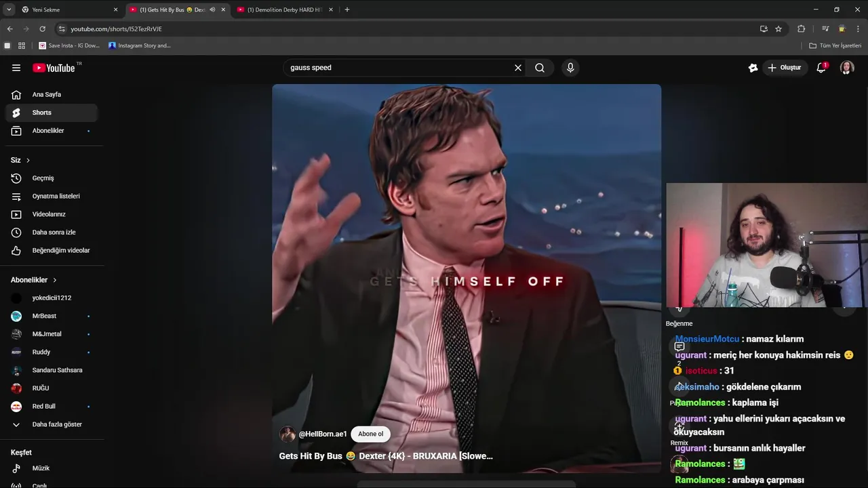Open the Sandaru Sathsara channel
The image size is (868, 488).
(x=52, y=370)
